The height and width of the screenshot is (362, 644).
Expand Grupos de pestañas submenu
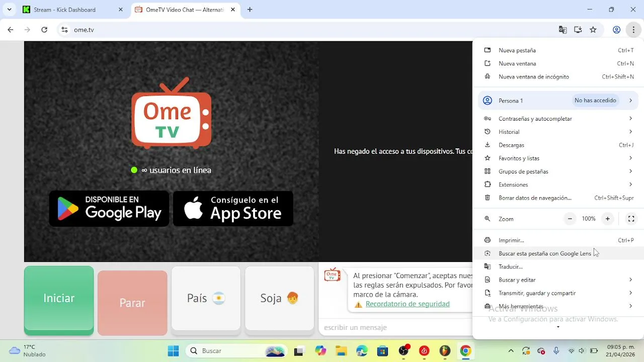(558, 171)
